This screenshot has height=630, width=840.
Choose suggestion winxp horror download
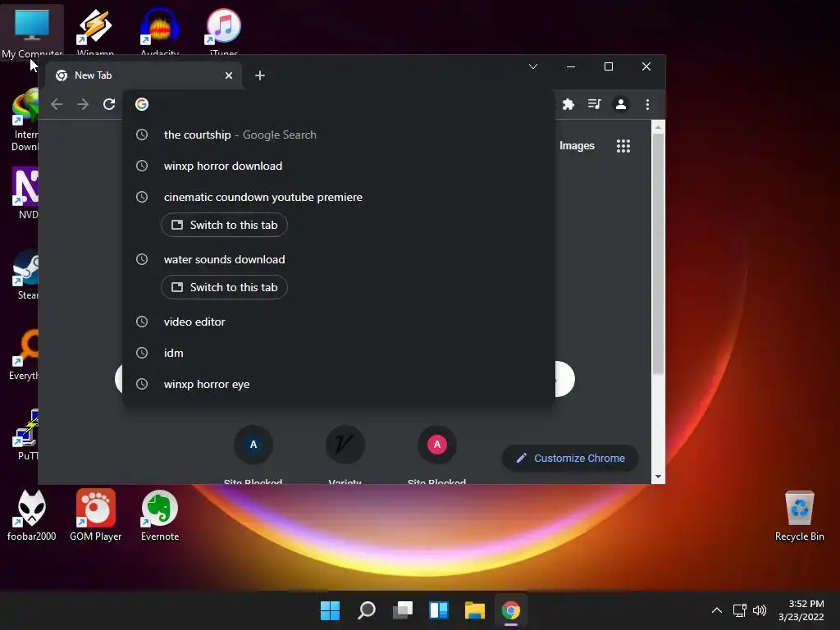(x=338, y=166)
